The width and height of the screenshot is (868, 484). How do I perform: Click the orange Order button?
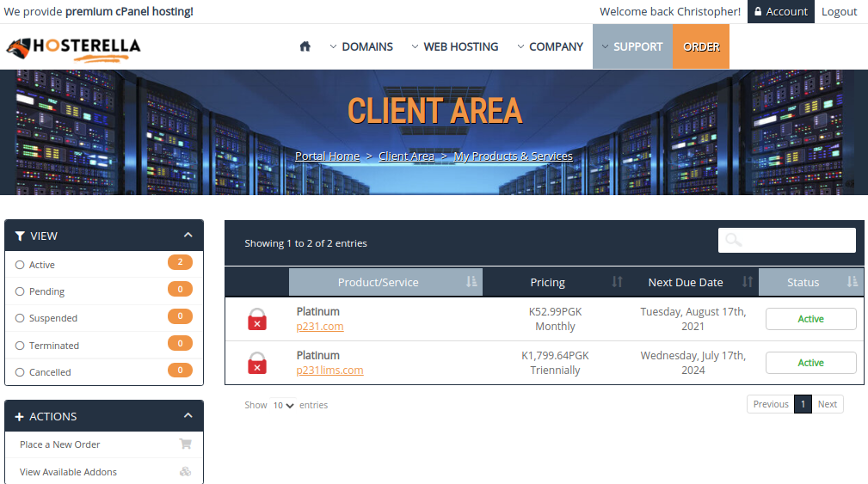[701, 46]
